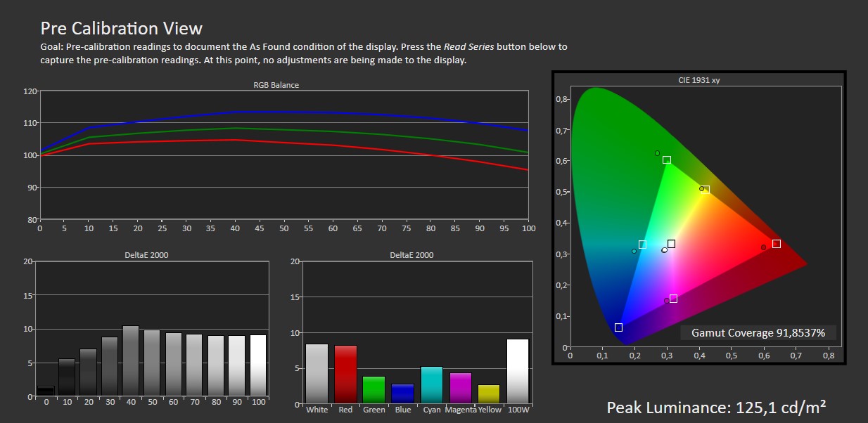Click the 100 level bar in grayscale DeltaE chart

pyautogui.click(x=258, y=365)
